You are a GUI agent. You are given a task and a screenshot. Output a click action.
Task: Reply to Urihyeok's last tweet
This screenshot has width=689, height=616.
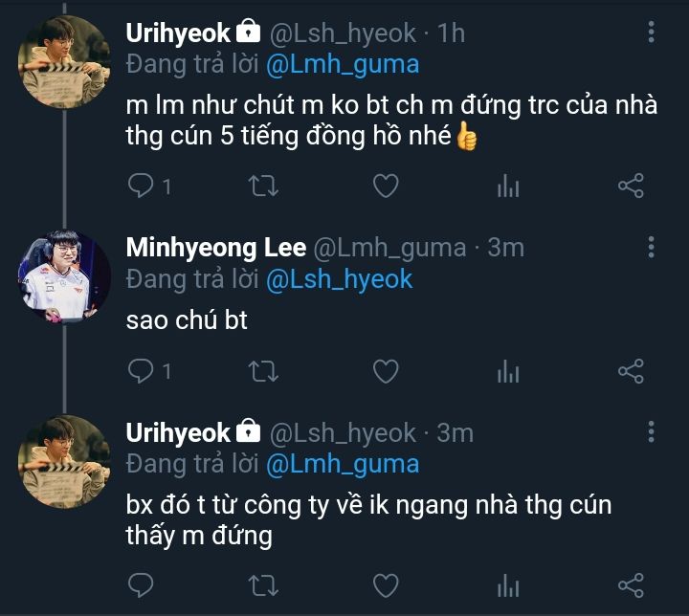142,583
